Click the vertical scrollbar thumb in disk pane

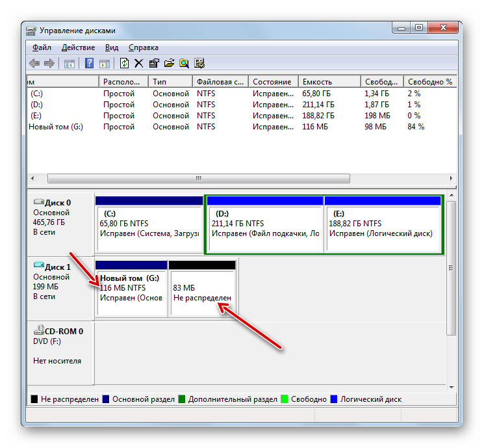452,268
